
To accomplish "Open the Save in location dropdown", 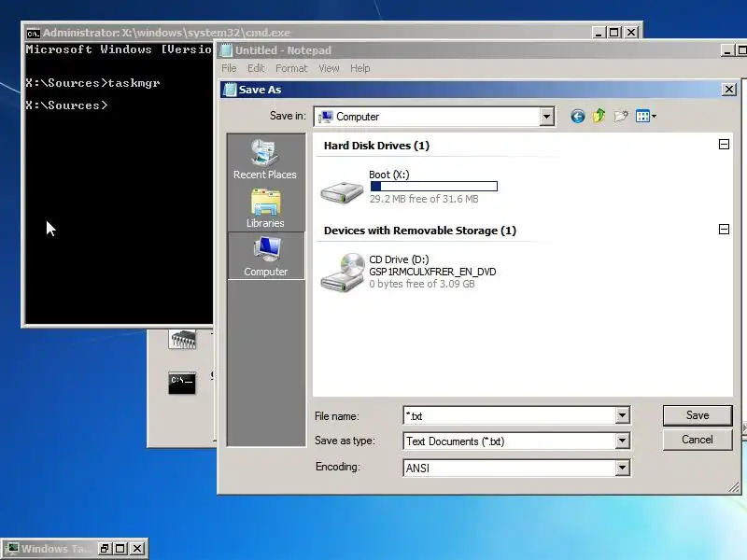I will tap(546, 117).
